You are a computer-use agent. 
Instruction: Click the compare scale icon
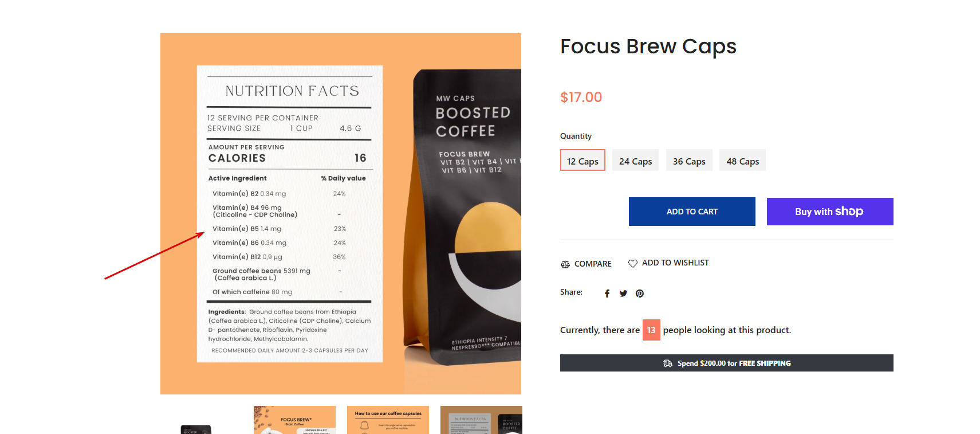565,264
